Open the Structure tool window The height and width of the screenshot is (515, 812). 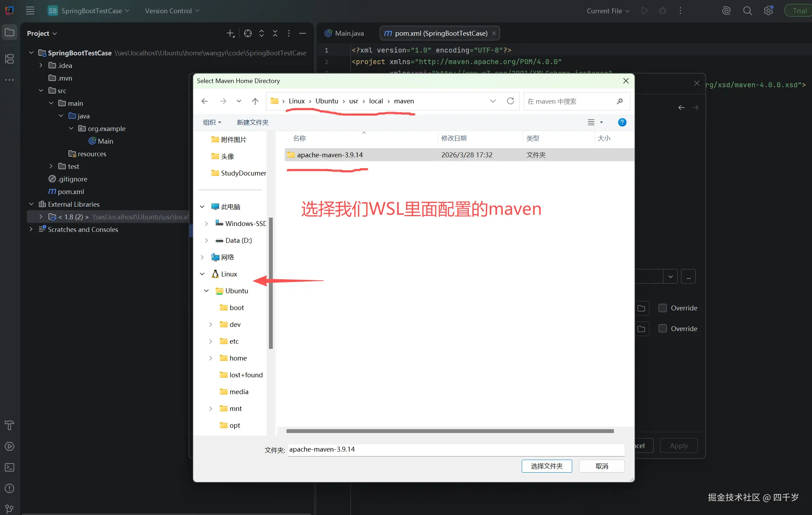pyautogui.click(x=9, y=59)
